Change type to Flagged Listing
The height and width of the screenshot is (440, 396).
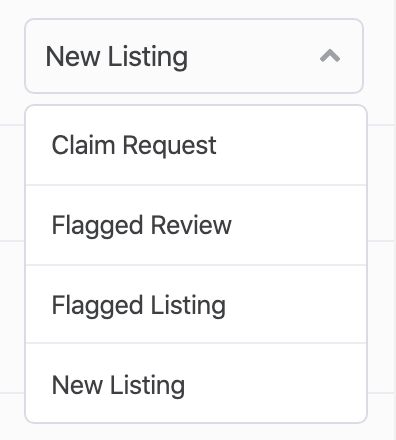click(x=196, y=304)
